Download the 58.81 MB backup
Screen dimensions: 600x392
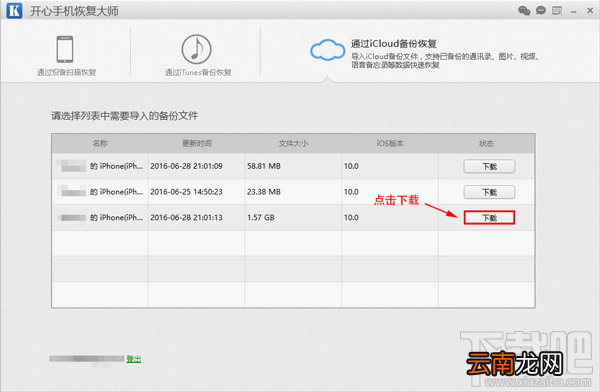[489, 167]
